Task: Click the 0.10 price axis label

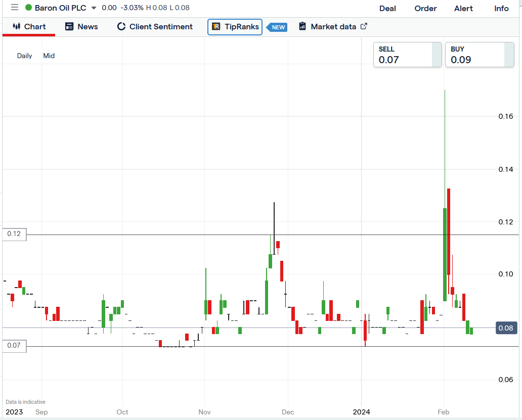Action: point(506,273)
